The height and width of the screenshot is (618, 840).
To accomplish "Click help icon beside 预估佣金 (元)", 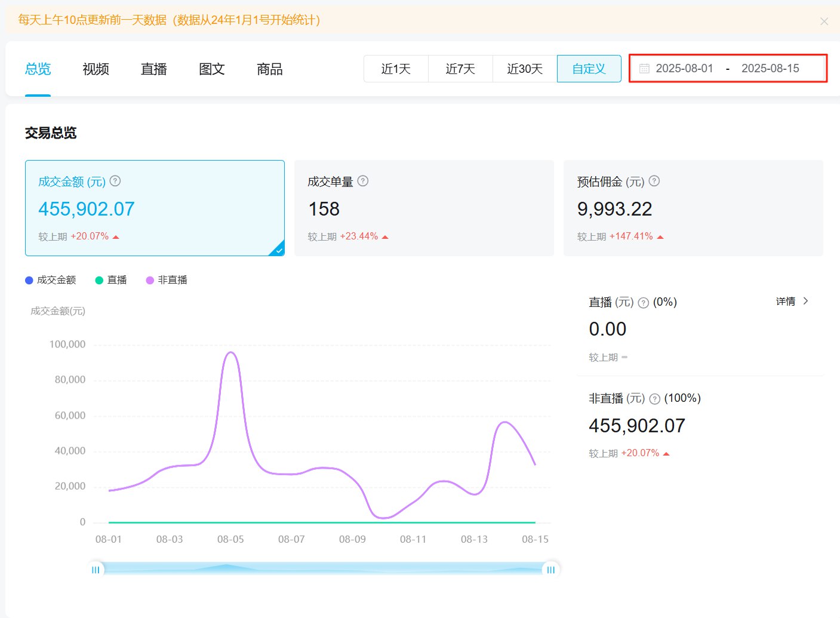I will [654, 181].
